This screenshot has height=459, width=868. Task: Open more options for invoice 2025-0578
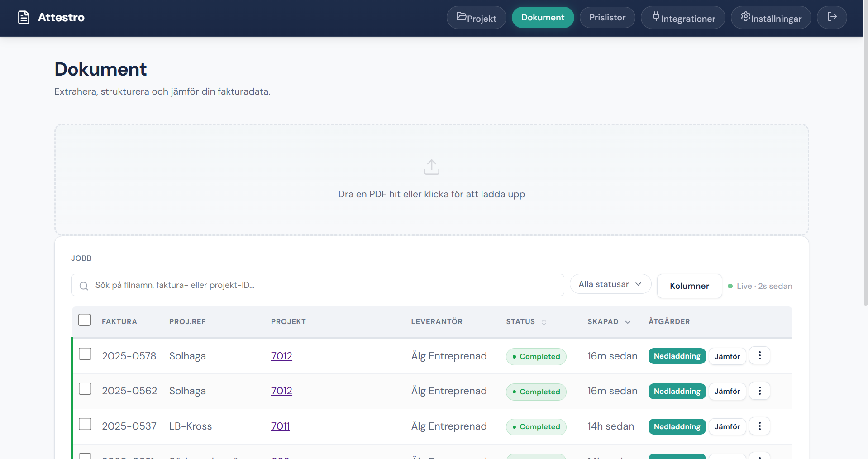pos(759,356)
